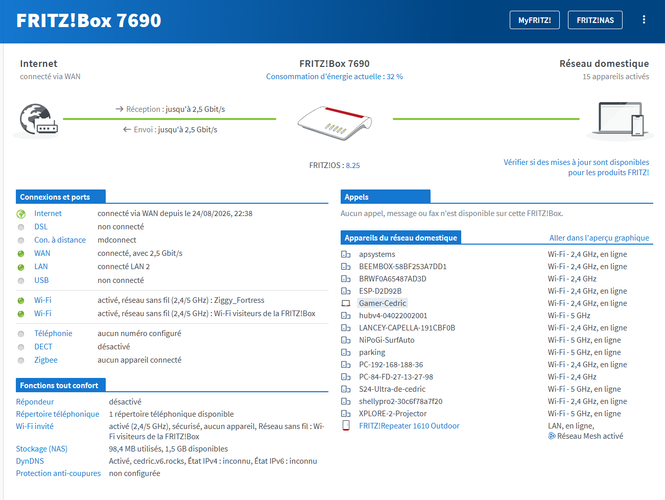Screen dimensions: 665x500
Task: Click the device icon next to XPLORE-2-Projector
Action: (346, 413)
